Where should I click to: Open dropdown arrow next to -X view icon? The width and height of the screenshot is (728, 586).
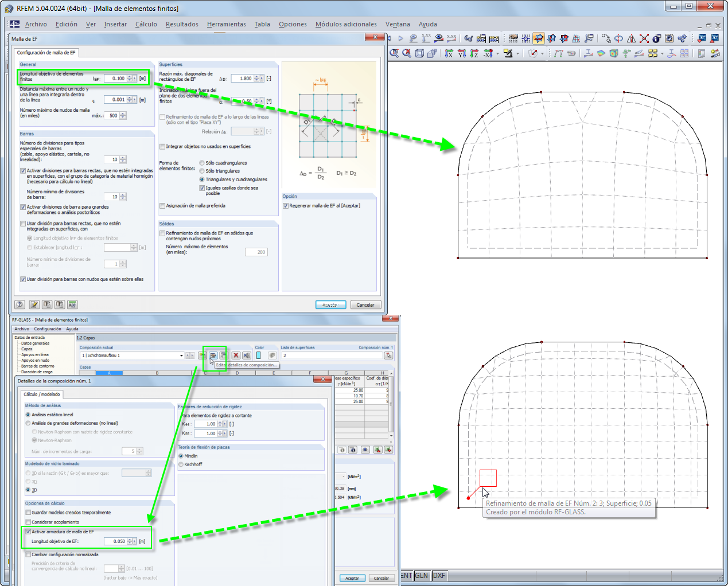497,54
